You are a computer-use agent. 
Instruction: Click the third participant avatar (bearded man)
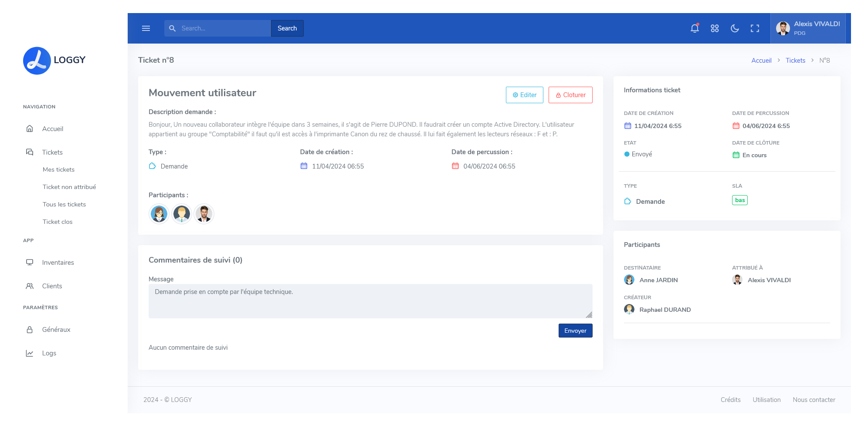point(204,214)
